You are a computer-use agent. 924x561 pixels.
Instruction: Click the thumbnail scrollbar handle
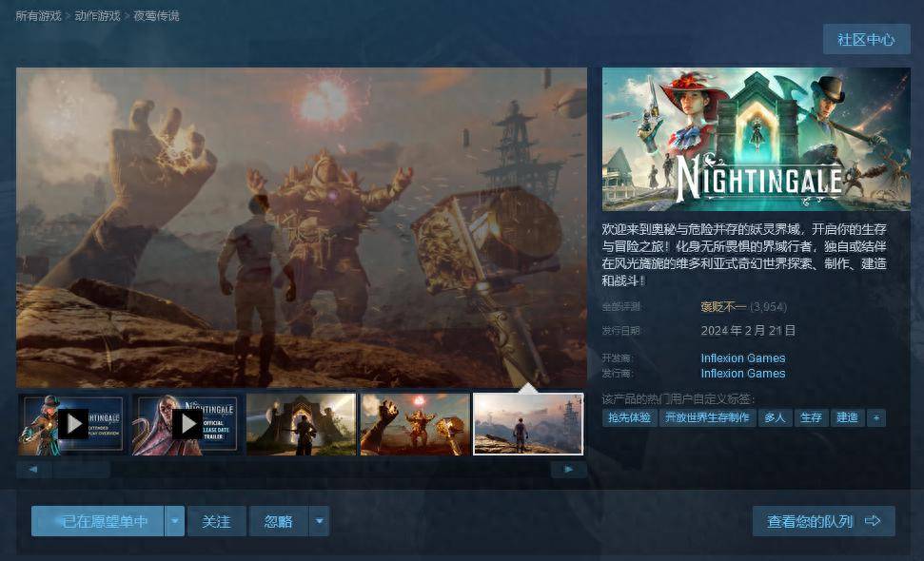(81, 469)
